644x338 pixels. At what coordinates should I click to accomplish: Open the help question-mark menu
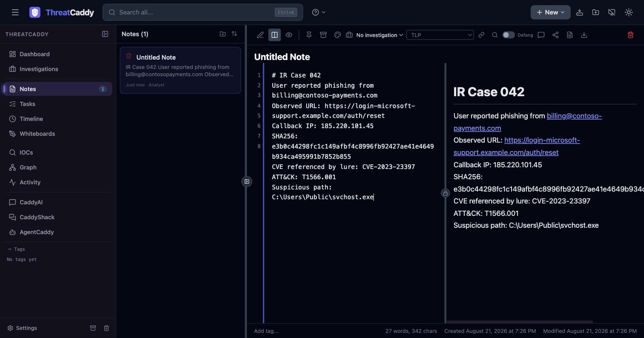[319, 12]
